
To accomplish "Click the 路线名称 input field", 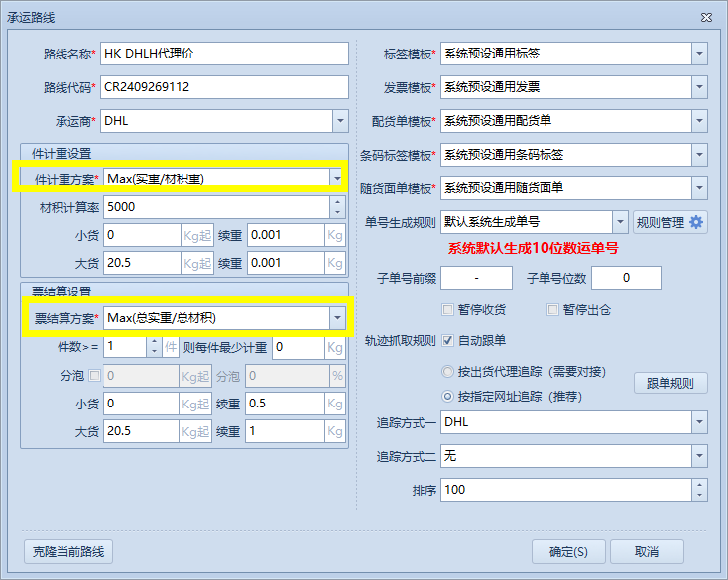I will 224,54.
